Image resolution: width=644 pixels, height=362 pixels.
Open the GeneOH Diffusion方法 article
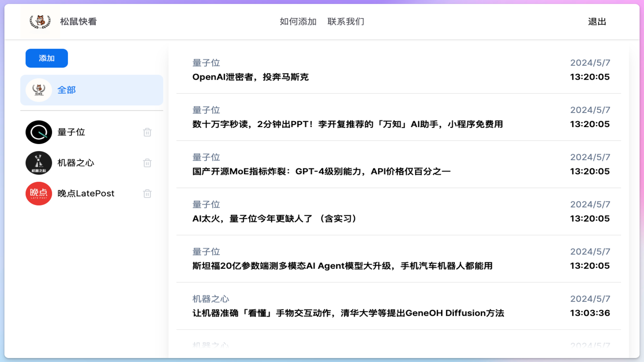[x=348, y=313]
